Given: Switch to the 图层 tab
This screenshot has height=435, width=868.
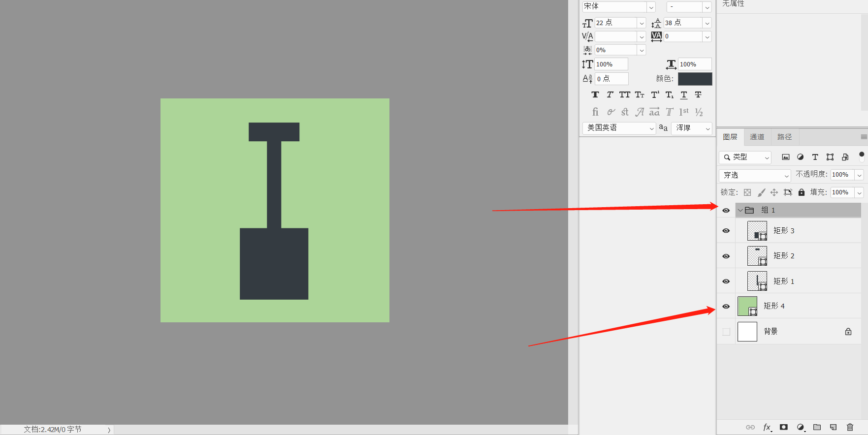Looking at the screenshot, I should (x=730, y=137).
